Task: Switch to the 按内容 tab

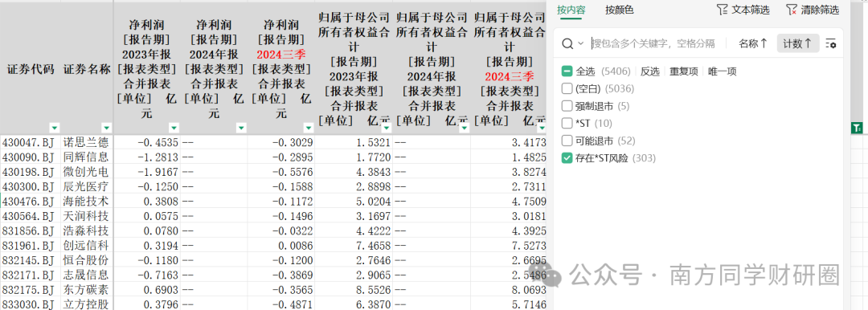Action: 571,10
